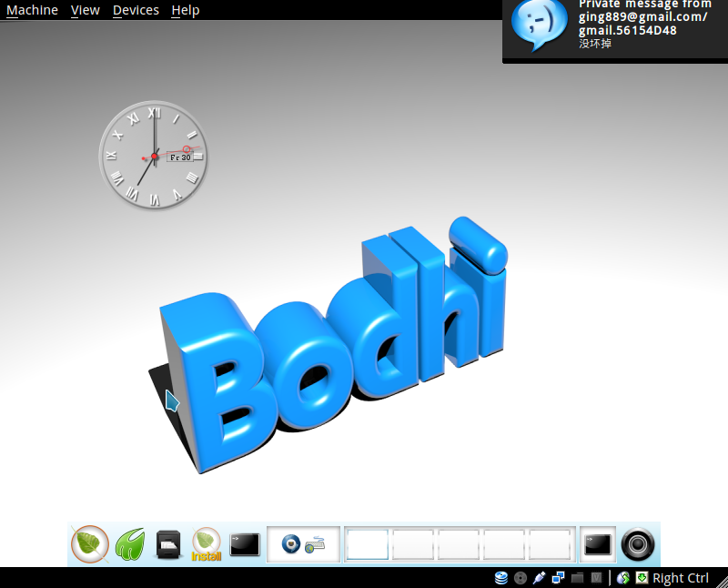Open the View menu
This screenshot has height=588, width=728.
85,10
